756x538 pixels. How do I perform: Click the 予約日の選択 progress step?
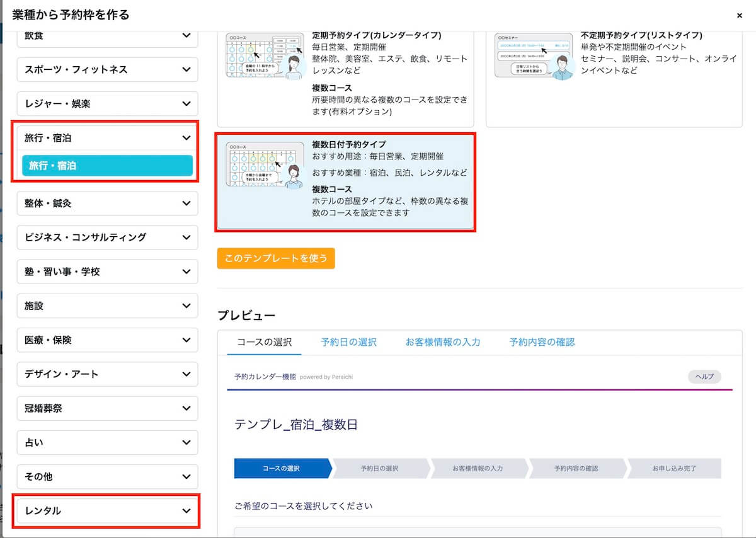click(379, 469)
